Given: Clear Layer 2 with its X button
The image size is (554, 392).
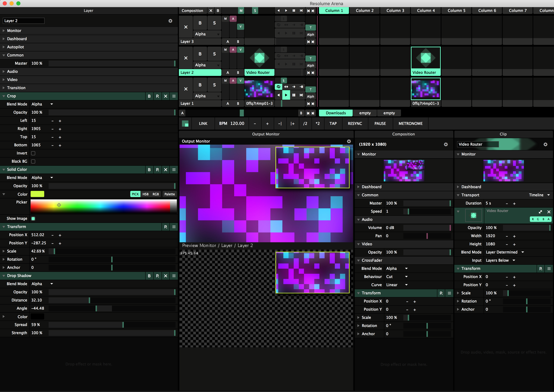Looking at the screenshot, I should click(x=186, y=58).
